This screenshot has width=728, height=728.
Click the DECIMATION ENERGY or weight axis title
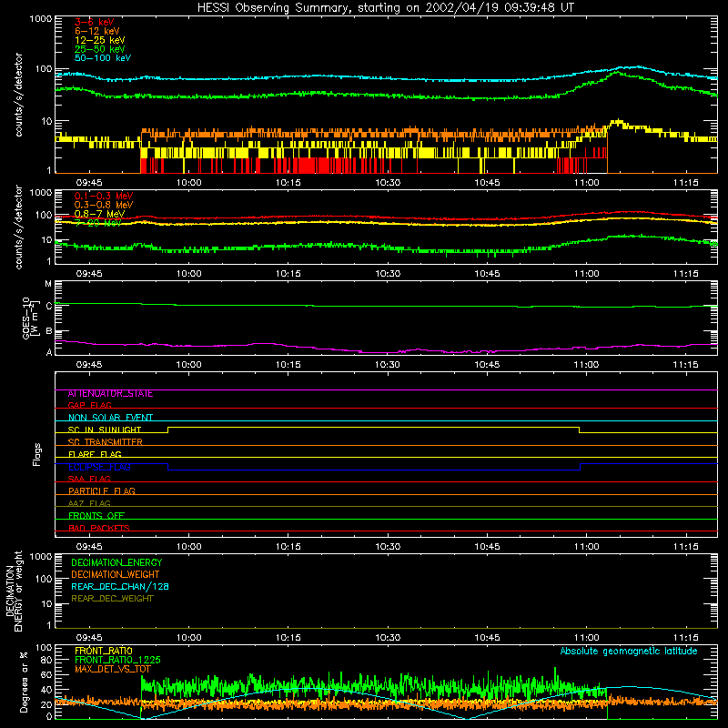point(14,591)
